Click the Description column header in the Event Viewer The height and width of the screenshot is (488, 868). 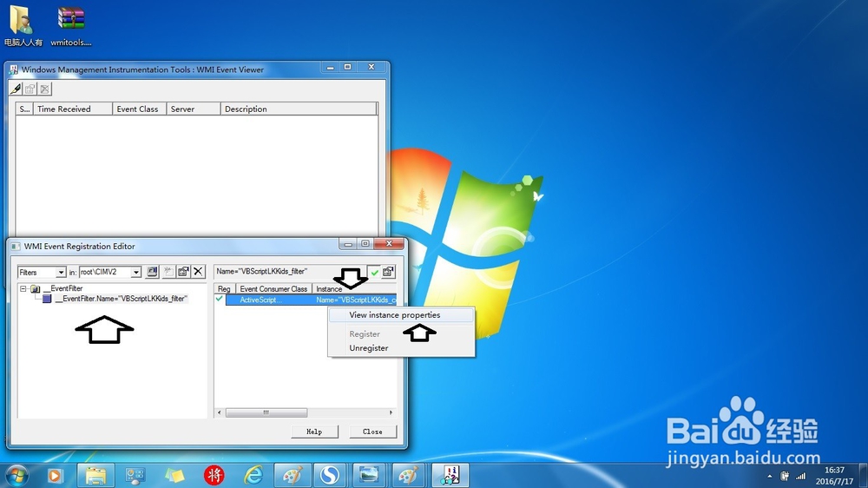coord(299,109)
